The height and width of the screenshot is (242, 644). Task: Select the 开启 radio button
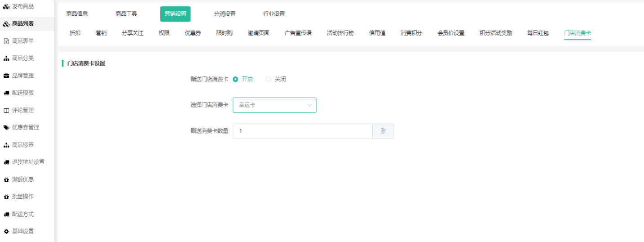pos(236,79)
